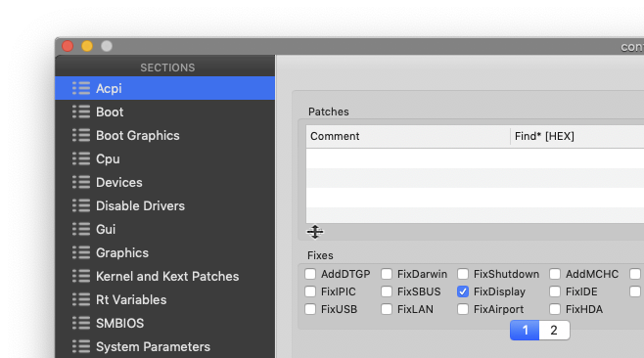Enable the AddMCHC fix
This screenshot has height=358, width=644.
[555, 274]
